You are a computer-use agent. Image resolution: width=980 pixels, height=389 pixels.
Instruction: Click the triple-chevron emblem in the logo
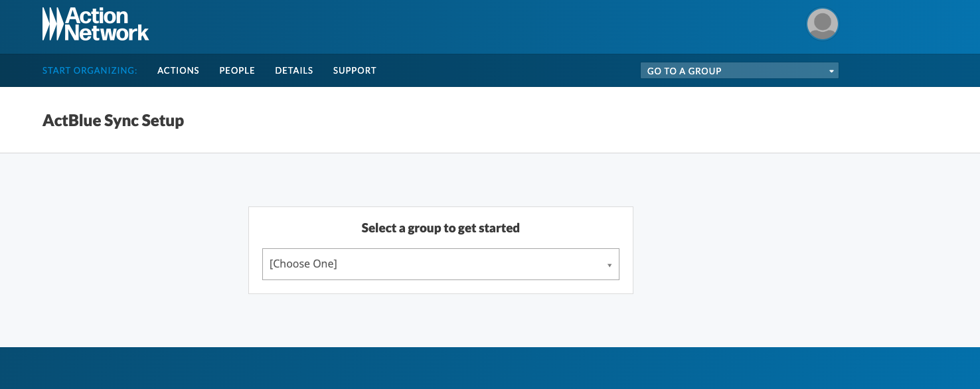[x=53, y=24]
